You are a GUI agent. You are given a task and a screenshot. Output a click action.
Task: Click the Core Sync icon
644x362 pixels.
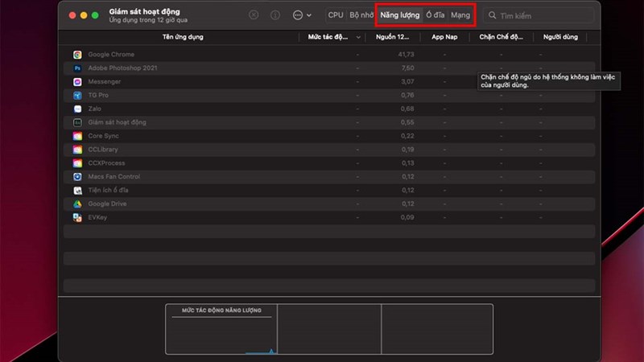pyautogui.click(x=77, y=136)
